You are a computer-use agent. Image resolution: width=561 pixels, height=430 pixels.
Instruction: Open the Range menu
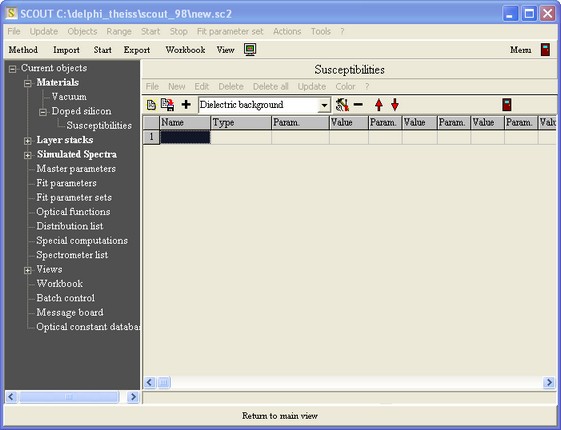pyautogui.click(x=119, y=31)
